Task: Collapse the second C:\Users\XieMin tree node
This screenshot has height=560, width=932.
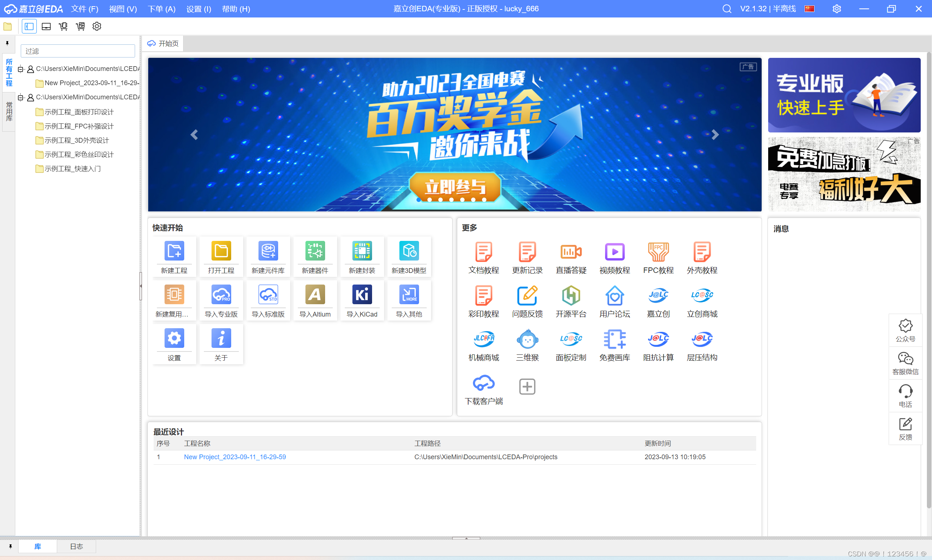Action: pyautogui.click(x=20, y=98)
